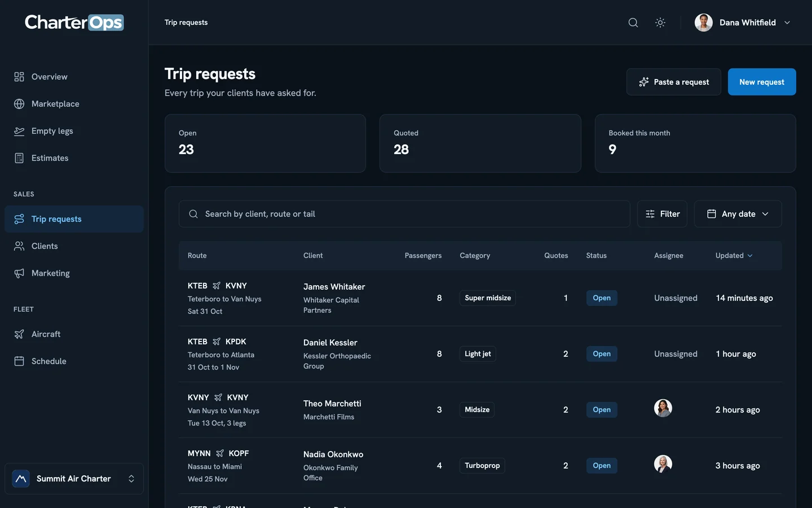The height and width of the screenshot is (508, 812).
Task: Click Unassigned in the Daniel Kessler row
Action: 676,354
